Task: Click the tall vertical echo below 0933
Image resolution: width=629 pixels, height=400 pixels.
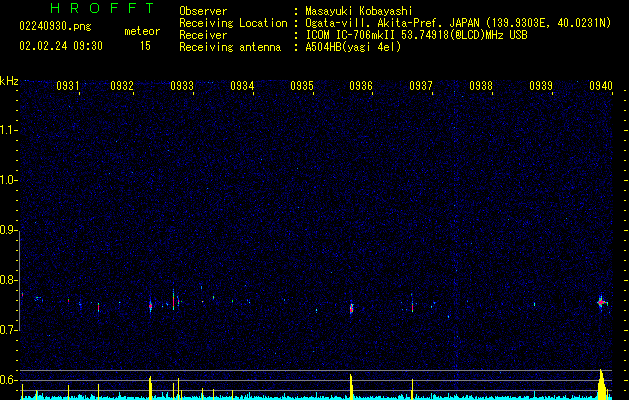Action: click(x=173, y=300)
